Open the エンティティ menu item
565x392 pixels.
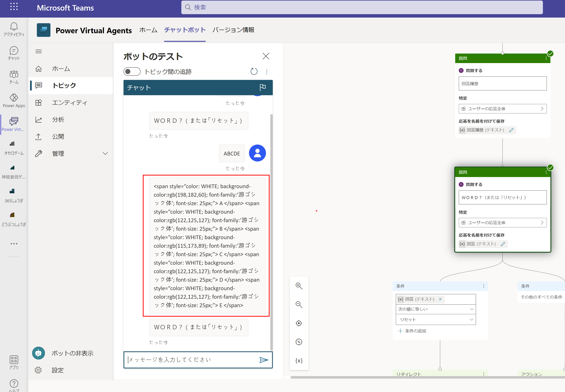click(x=70, y=102)
